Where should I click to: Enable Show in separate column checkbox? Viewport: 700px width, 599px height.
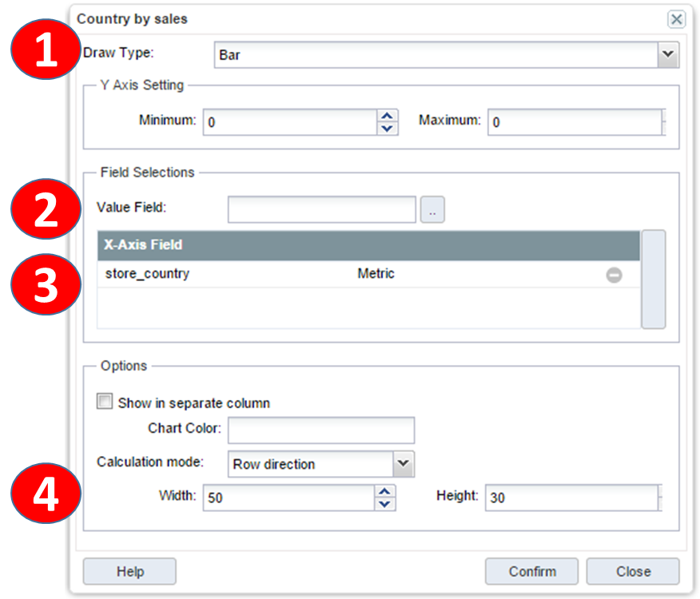[105, 403]
